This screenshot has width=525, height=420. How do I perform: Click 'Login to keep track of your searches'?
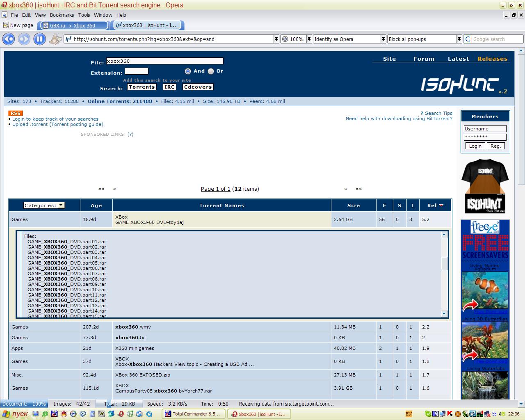(x=55, y=119)
